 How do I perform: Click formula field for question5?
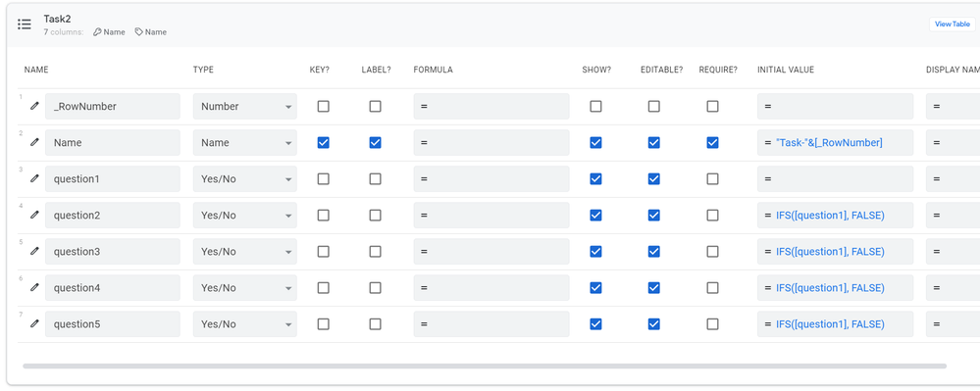point(491,323)
